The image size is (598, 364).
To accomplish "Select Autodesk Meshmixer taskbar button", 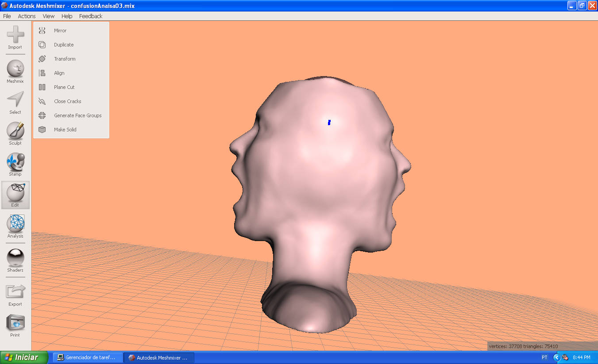I will [159, 357].
